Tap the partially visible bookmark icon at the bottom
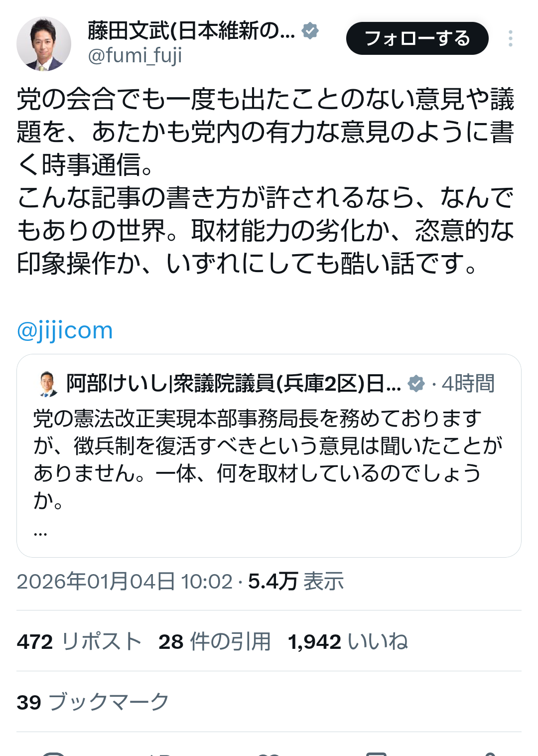The image size is (538, 756). (x=376, y=753)
